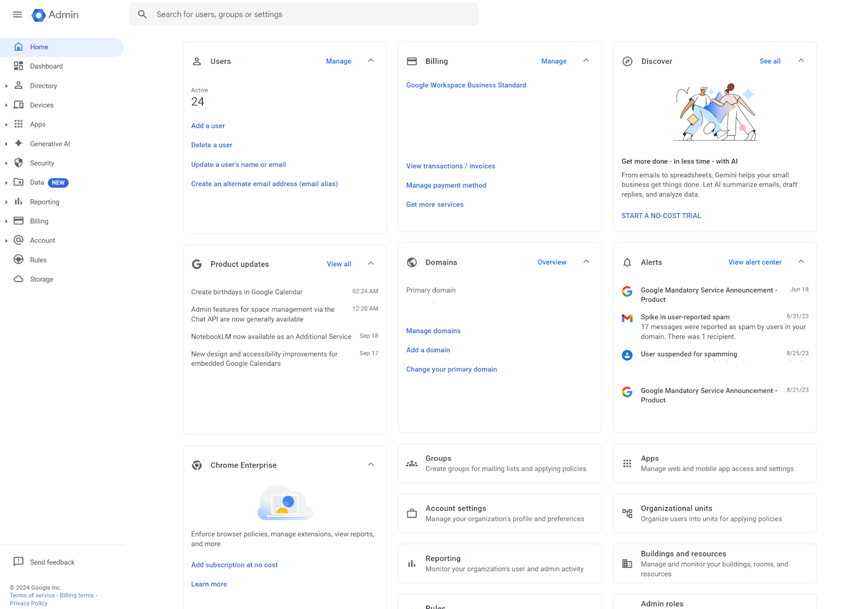
Task: Open Manage payment method link
Action: (x=446, y=185)
